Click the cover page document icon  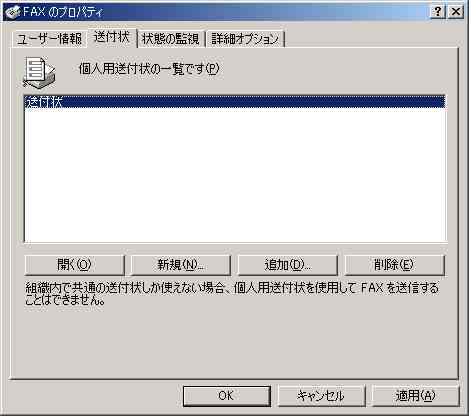click(x=39, y=72)
